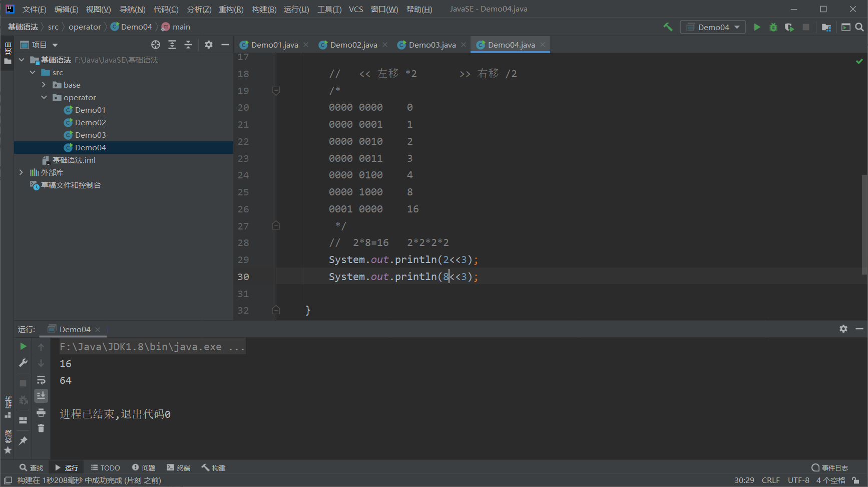Toggle tool window bars in status corner
The width and height of the screenshot is (868, 487).
coord(8,480)
